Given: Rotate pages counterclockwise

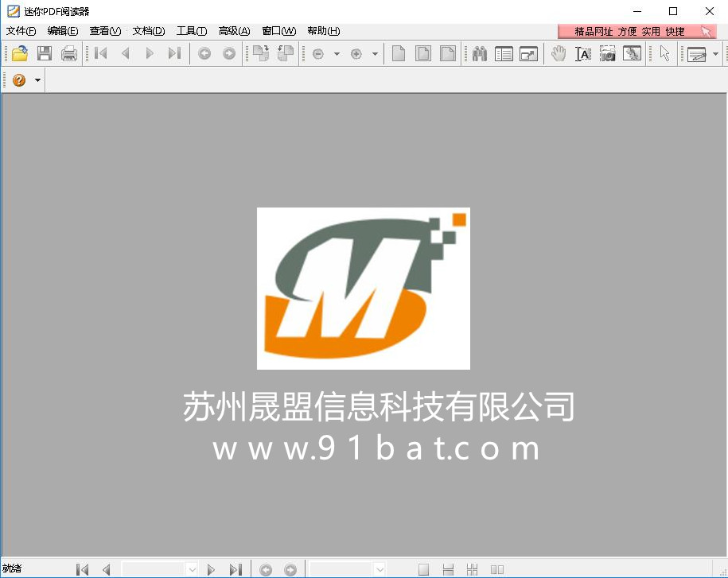Looking at the screenshot, I should coord(286,53).
